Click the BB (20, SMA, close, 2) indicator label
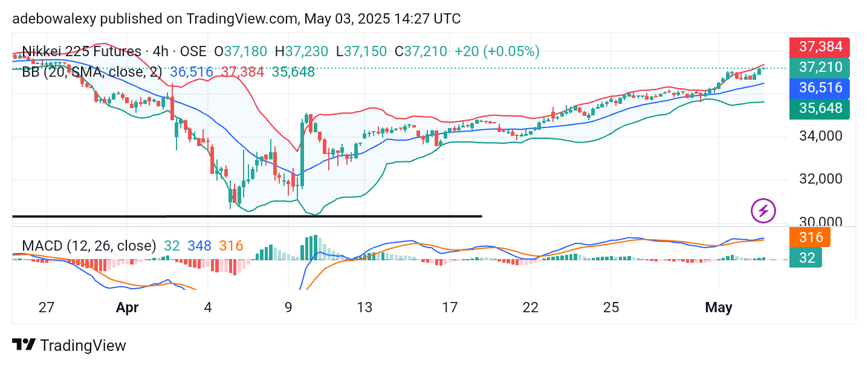This screenshot has width=868, height=366. point(92,72)
